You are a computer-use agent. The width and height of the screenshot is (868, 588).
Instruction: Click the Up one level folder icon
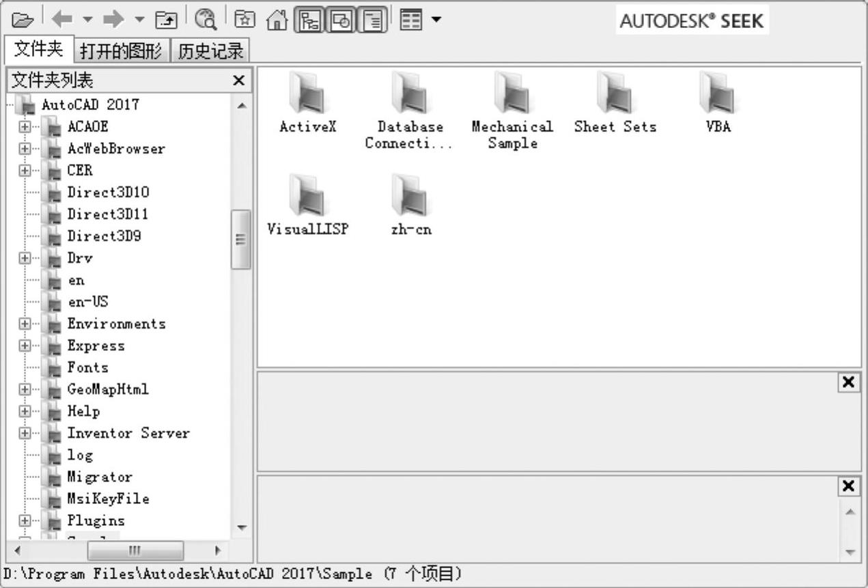point(166,20)
